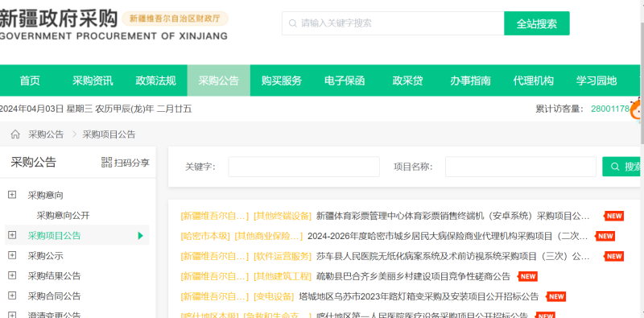Screen dimensions: 644x318
Task: Open 疏勒县巴合齐乡美丽乡村 notice
Action: pos(413,276)
